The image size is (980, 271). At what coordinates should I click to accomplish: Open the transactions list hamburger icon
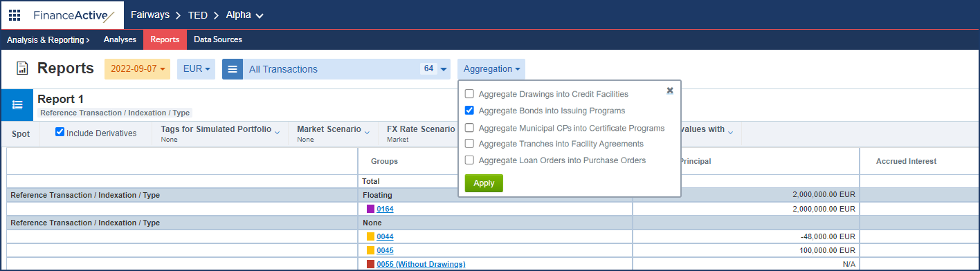tap(233, 69)
